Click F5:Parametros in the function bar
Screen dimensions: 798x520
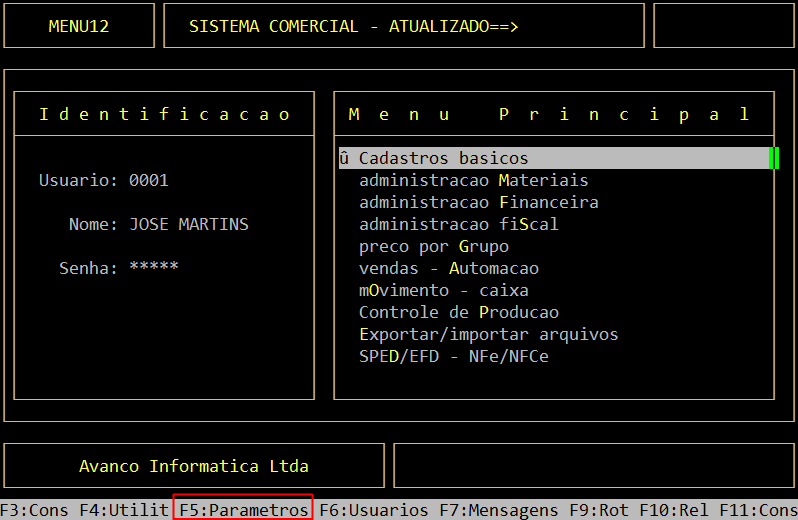point(244,510)
